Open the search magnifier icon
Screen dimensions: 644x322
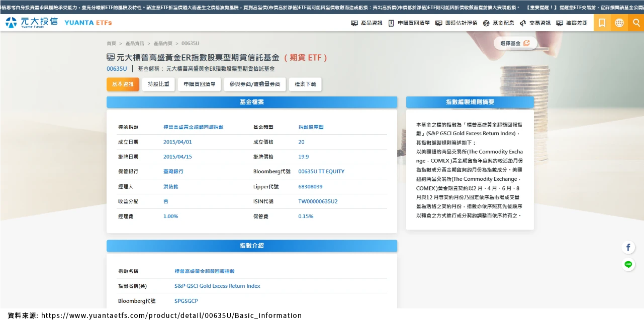tap(636, 23)
